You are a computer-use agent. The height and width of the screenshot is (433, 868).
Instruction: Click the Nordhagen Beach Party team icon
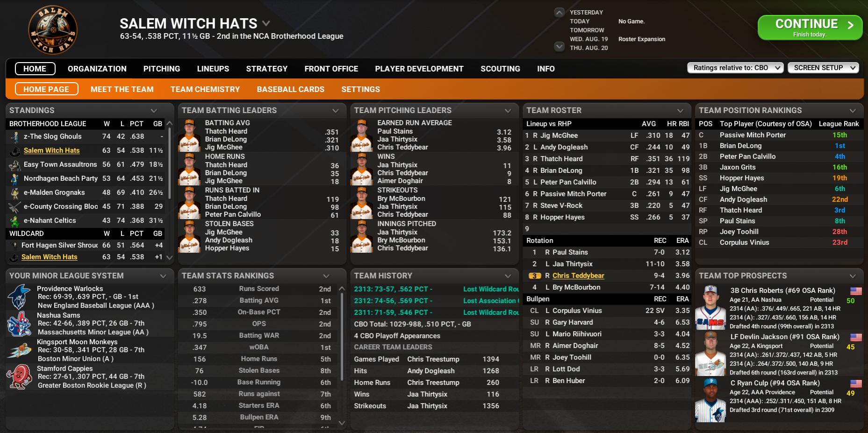click(15, 179)
